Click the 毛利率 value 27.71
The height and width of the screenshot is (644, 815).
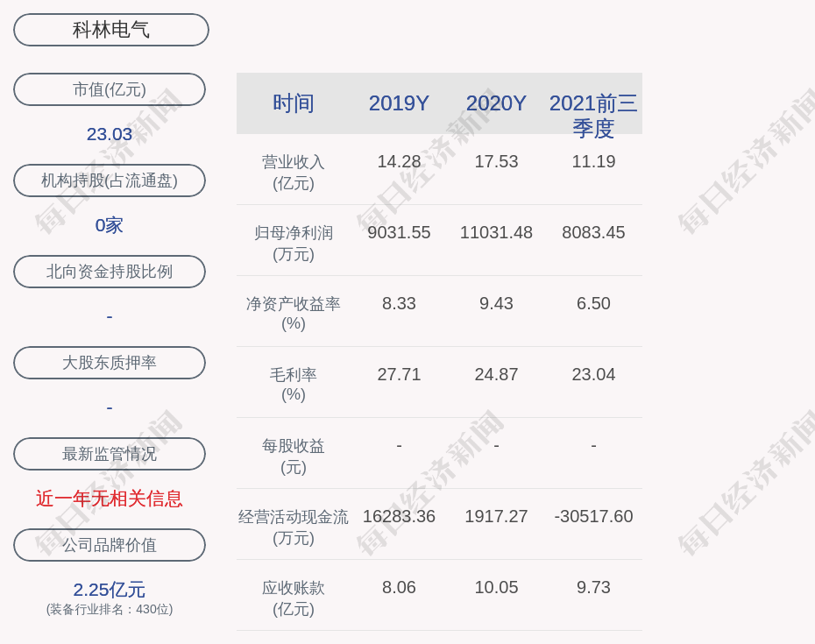pyautogui.click(x=399, y=374)
